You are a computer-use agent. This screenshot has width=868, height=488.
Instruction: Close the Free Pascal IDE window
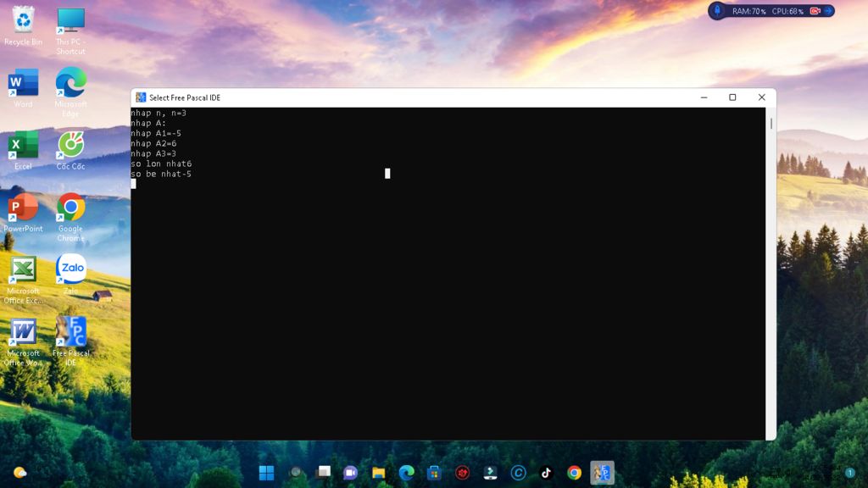(762, 97)
